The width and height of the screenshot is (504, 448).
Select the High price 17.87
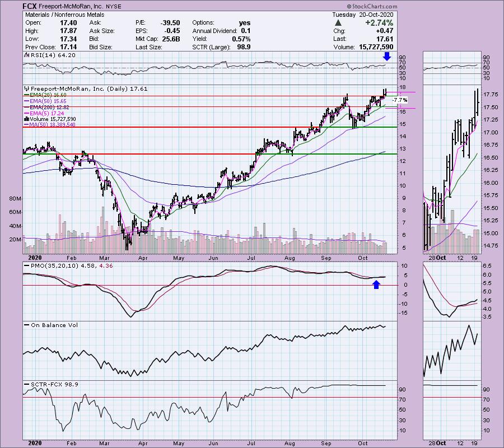[x=68, y=31]
